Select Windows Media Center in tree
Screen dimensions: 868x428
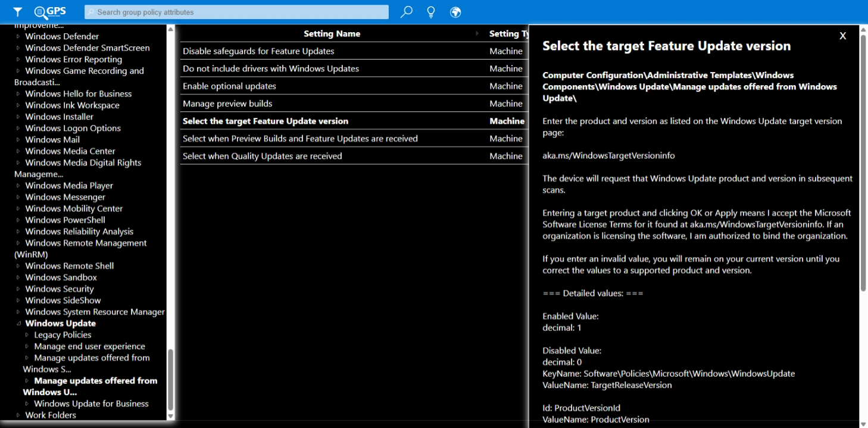click(x=70, y=151)
